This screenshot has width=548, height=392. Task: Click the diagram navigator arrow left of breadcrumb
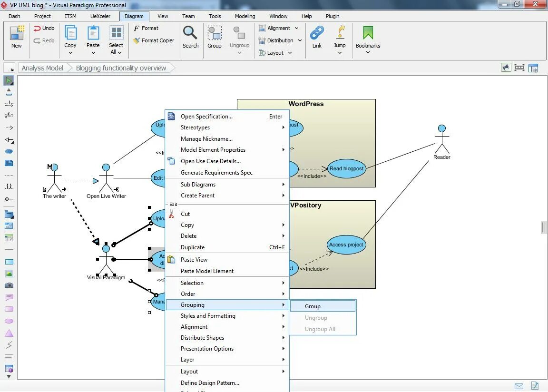tap(10, 68)
